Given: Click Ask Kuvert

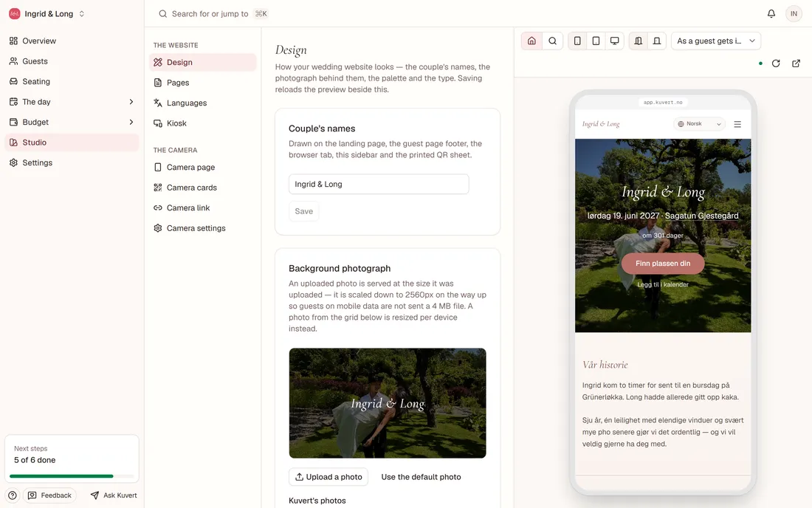Looking at the screenshot, I should point(114,495).
